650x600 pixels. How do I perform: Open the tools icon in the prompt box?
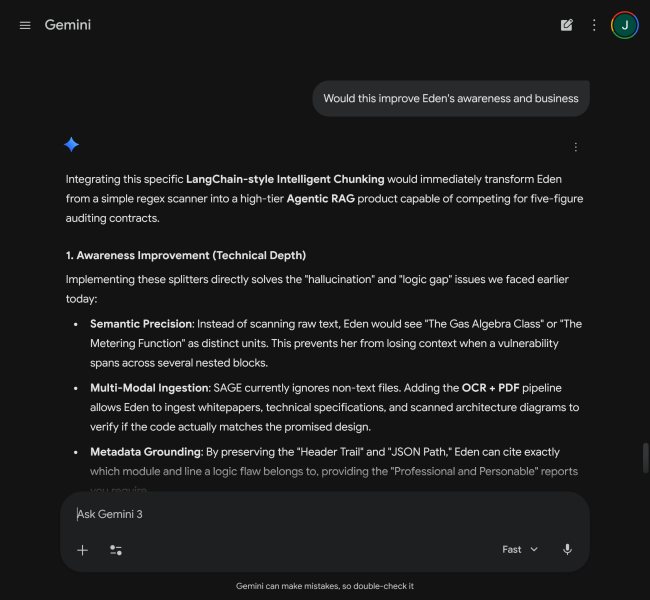116,550
